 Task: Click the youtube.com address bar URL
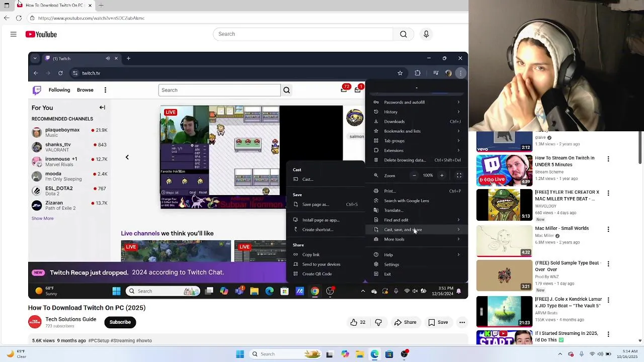click(91, 18)
